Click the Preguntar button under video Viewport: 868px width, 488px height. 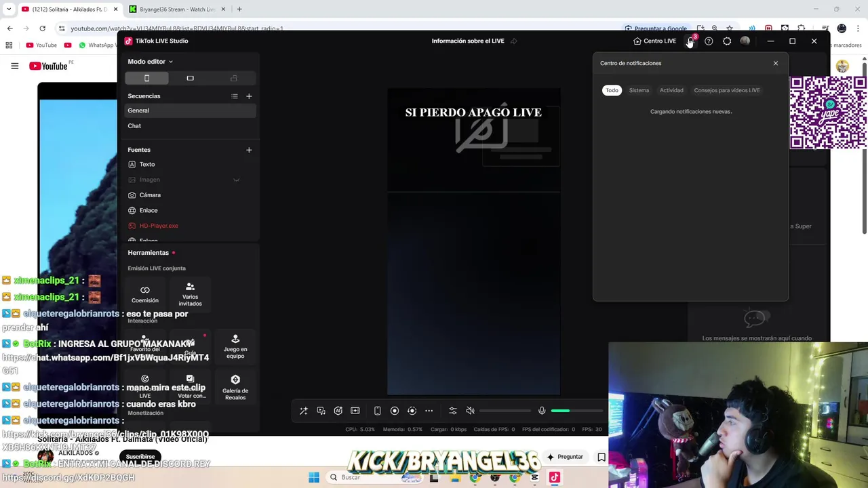(565, 457)
